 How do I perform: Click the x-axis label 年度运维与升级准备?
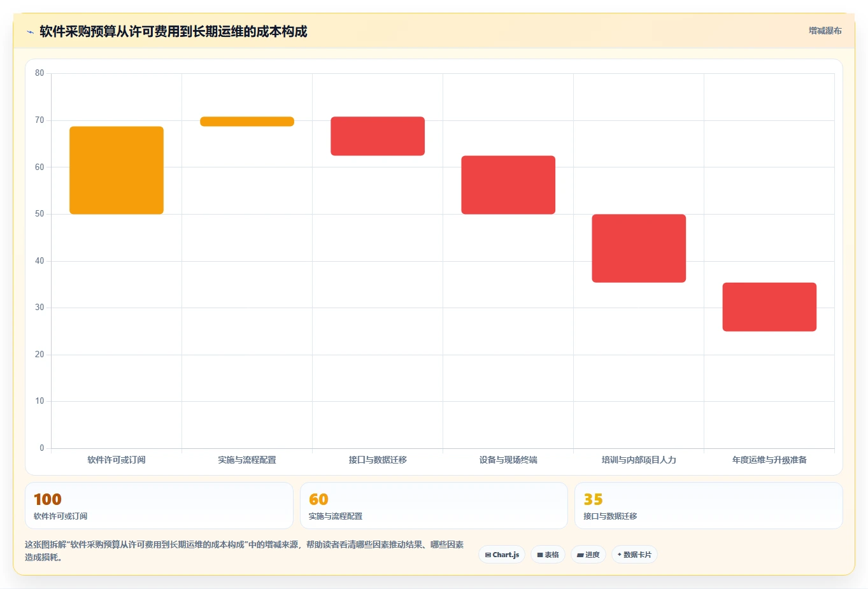[x=769, y=460]
